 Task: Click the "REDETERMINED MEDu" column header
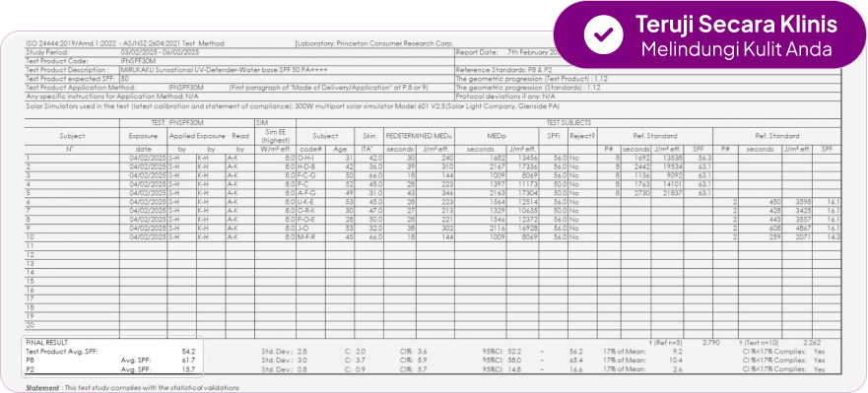click(419, 136)
